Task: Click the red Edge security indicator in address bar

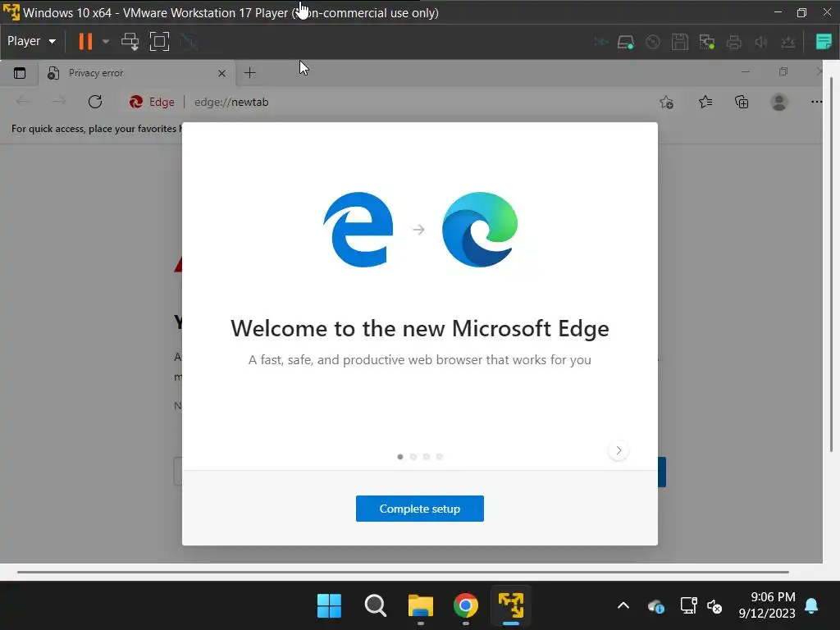Action: point(152,102)
